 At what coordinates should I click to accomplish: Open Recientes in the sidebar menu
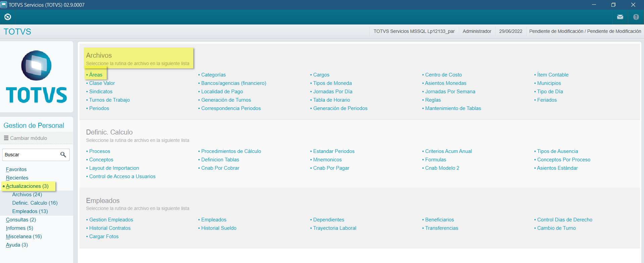[17, 178]
